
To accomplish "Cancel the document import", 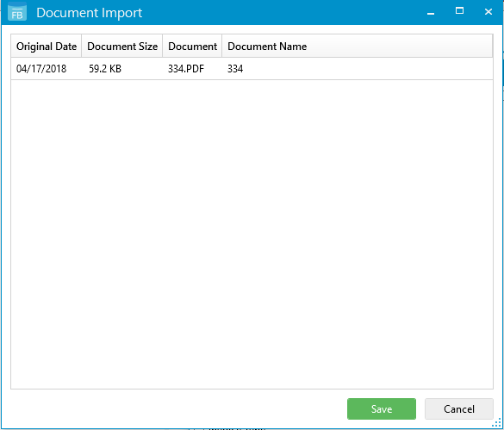I will pyautogui.click(x=458, y=408).
